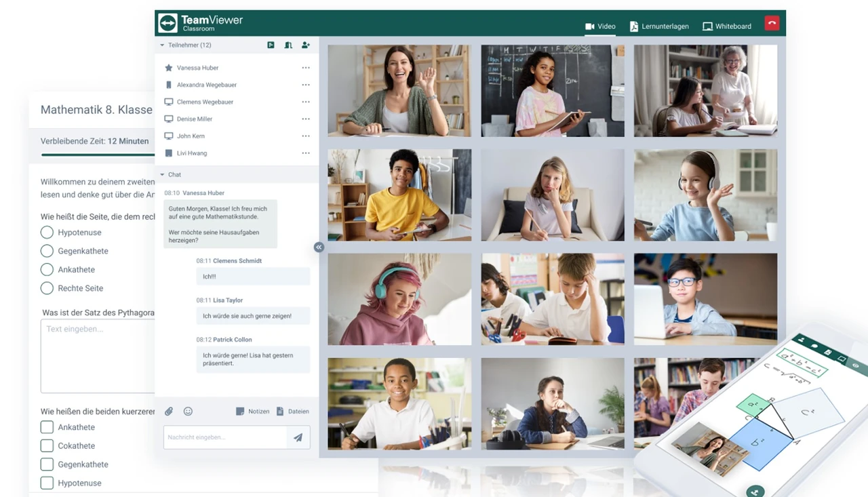Click the Nachricht eingeben message field
Image resolution: width=868 pixels, height=497 pixels.
tap(225, 438)
